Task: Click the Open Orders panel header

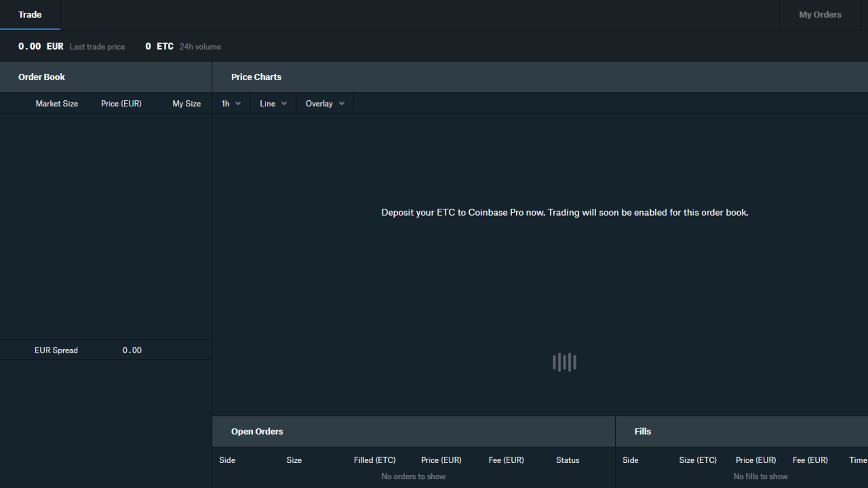Action: tap(257, 431)
